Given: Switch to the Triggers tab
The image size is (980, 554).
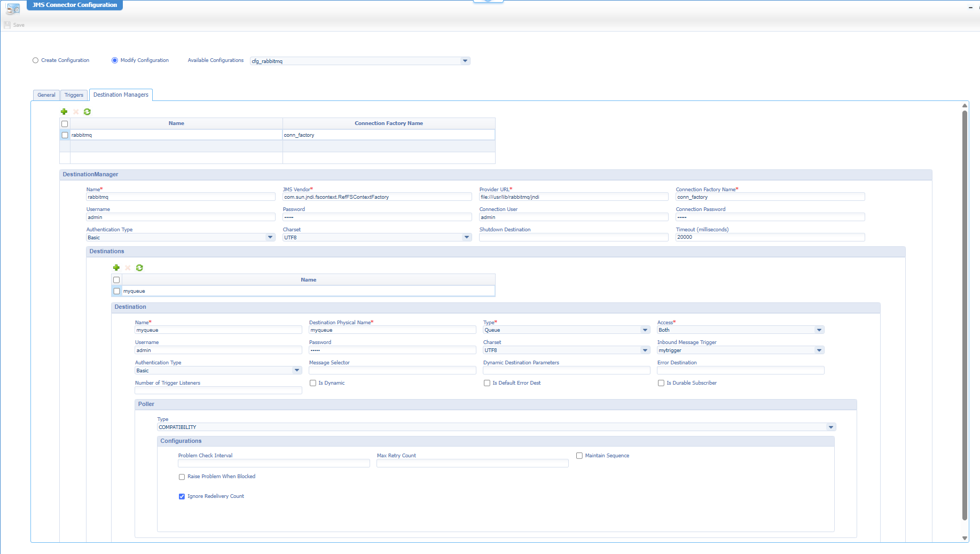Looking at the screenshot, I should pyautogui.click(x=74, y=95).
